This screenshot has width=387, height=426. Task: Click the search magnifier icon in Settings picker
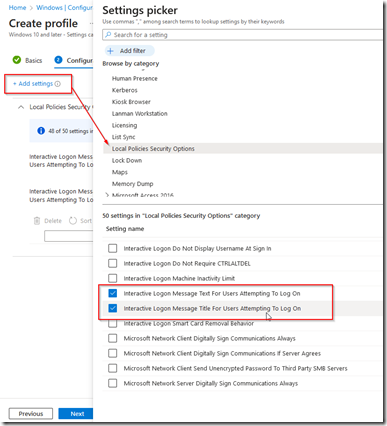tap(108, 35)
